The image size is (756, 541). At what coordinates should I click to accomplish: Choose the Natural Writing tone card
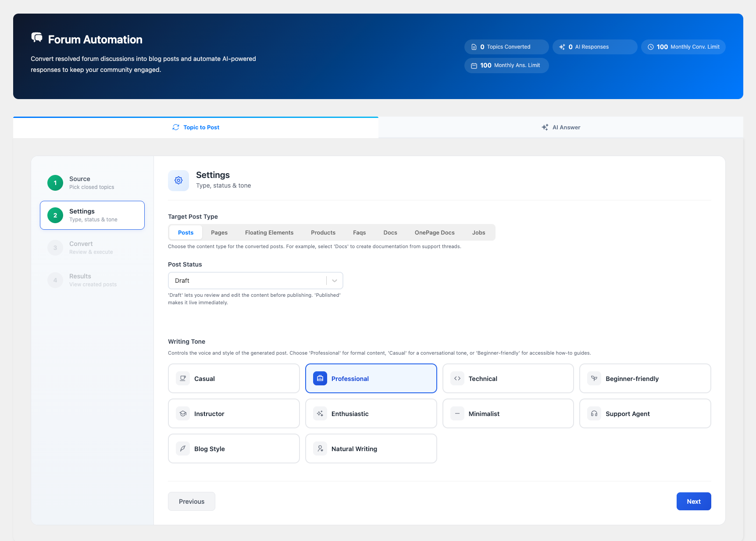(x=371, y=448)
